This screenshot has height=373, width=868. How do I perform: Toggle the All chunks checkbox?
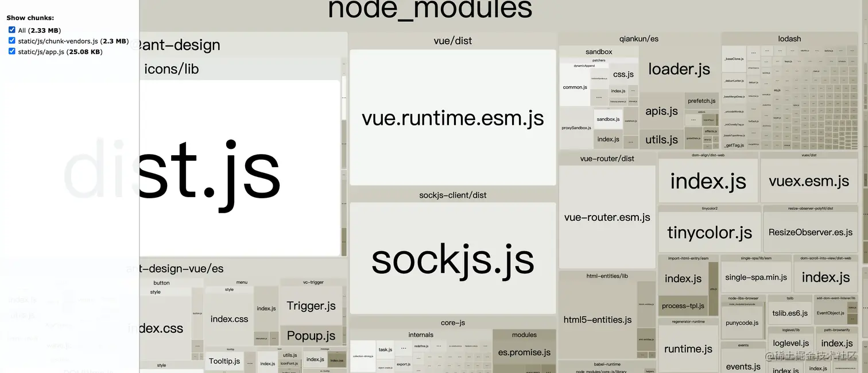[11, 30]
